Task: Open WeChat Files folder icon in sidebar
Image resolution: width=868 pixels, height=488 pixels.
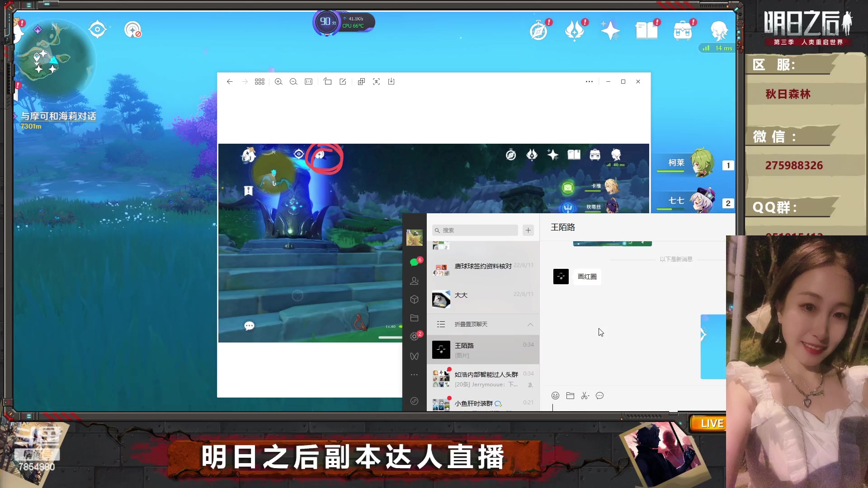Action: pos(414,318)
